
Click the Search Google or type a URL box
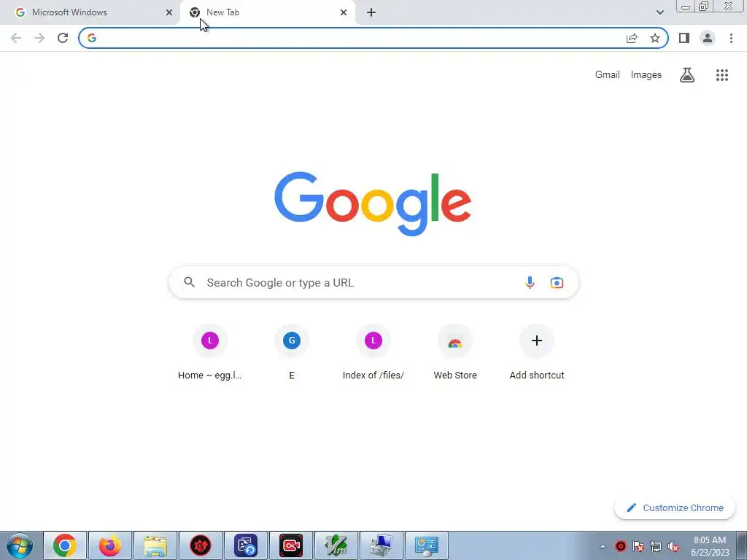[x=373, y=282]
